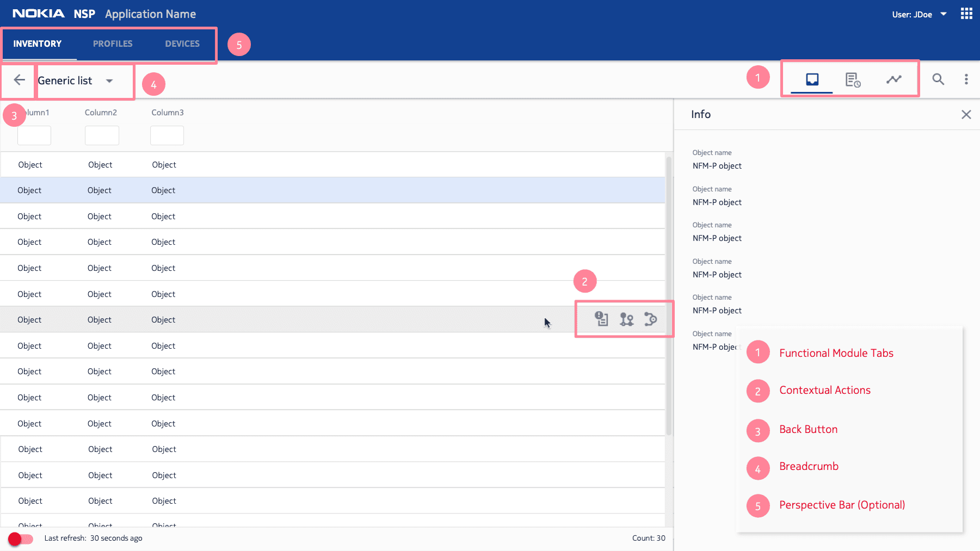980x551 pixels.
Task: Select the topology view contextual action
Action: tap(626, 319)
